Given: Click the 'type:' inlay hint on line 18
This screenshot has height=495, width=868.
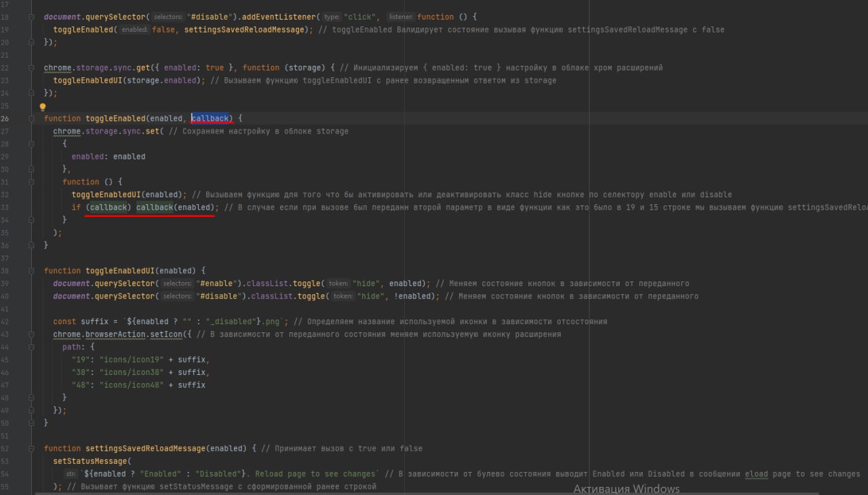Looking at the screenshot, I should click(332, 17).
